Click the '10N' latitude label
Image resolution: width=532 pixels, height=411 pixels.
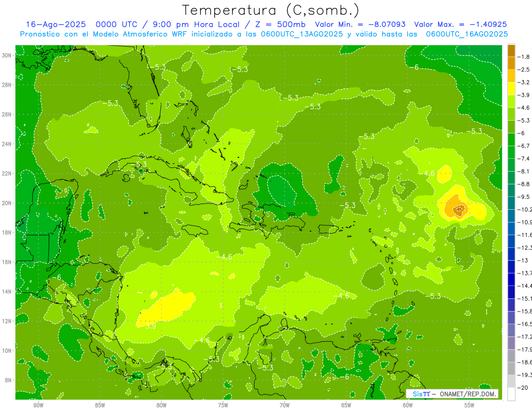point(7,351)
